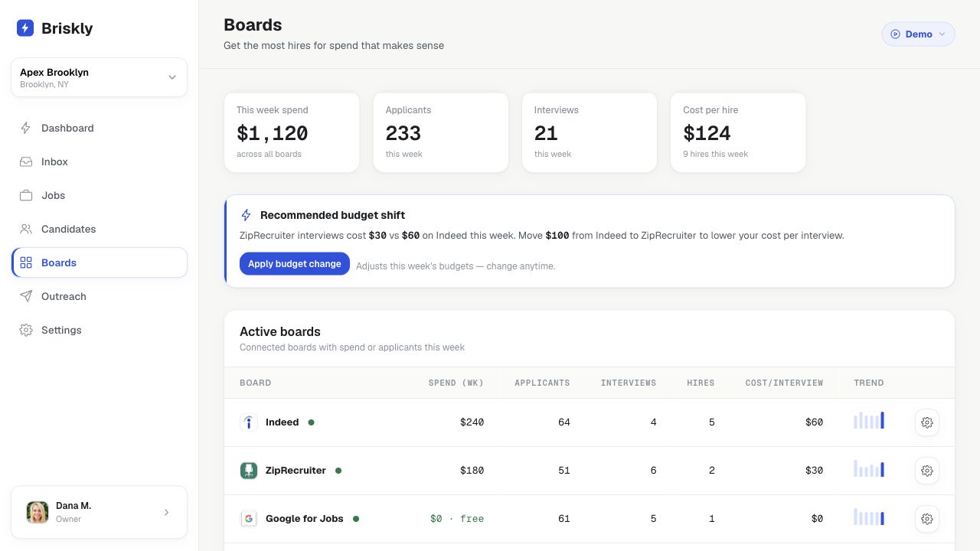Click the Dashboard lightning icon in sidebar
This screenshot has height=551, width=980.
point(26,128)
